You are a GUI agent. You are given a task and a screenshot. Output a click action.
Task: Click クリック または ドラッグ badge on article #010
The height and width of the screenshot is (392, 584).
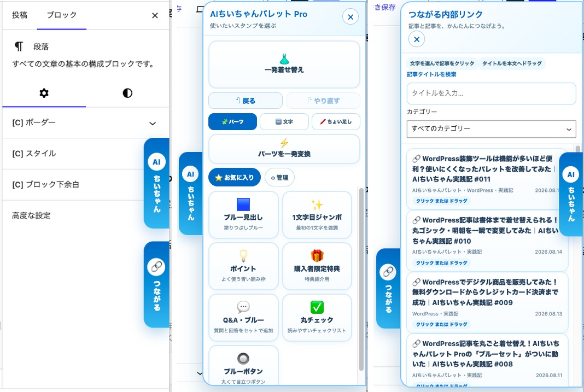click(442, 263)
